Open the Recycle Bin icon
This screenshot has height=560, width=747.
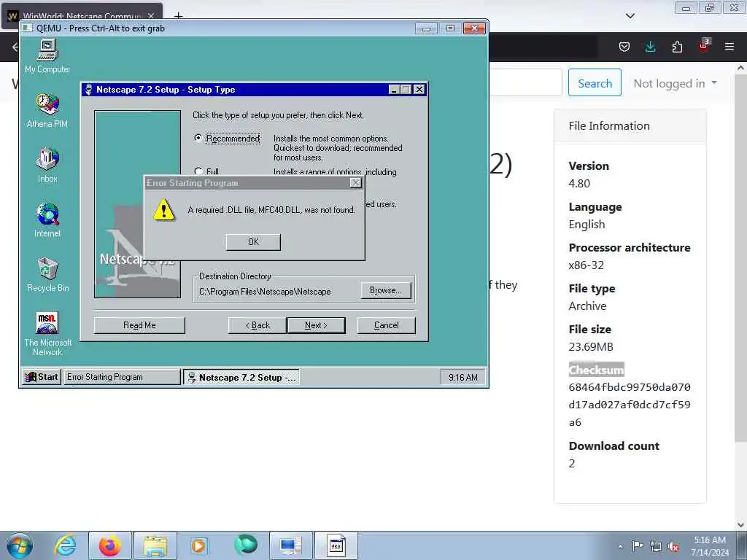point(47,275)
